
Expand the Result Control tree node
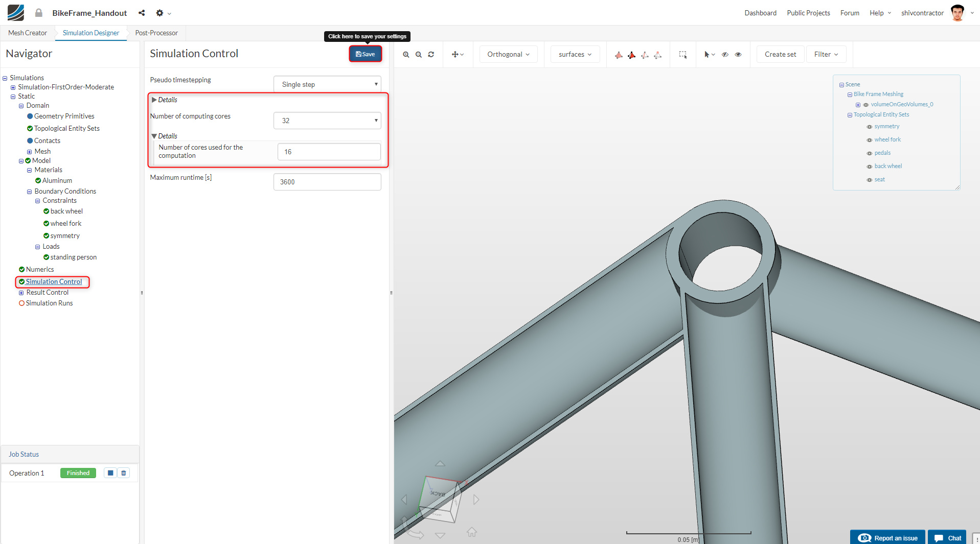tap(21, 293)
